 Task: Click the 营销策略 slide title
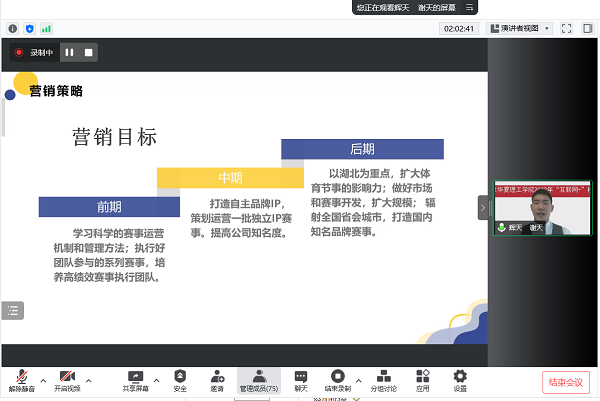(56, 91)
